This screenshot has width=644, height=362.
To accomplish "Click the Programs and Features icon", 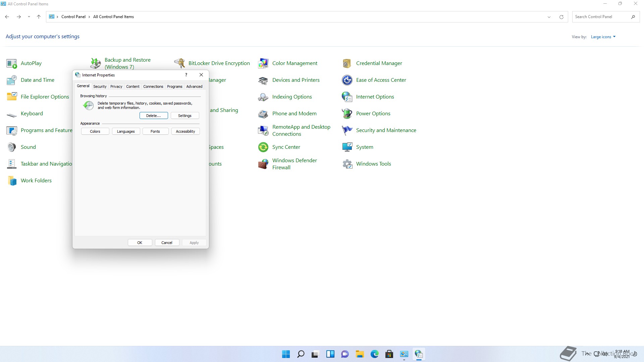I will [x=12, y=130].
